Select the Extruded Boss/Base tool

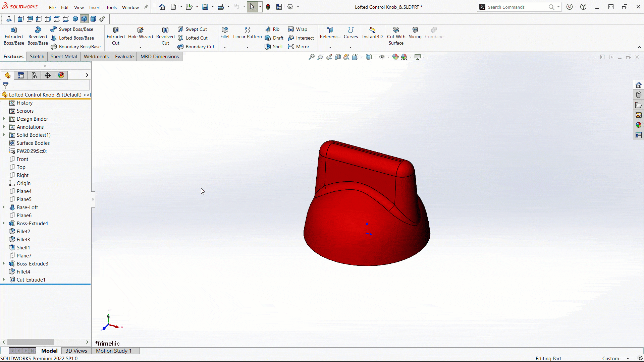click(x=14, y=36)
